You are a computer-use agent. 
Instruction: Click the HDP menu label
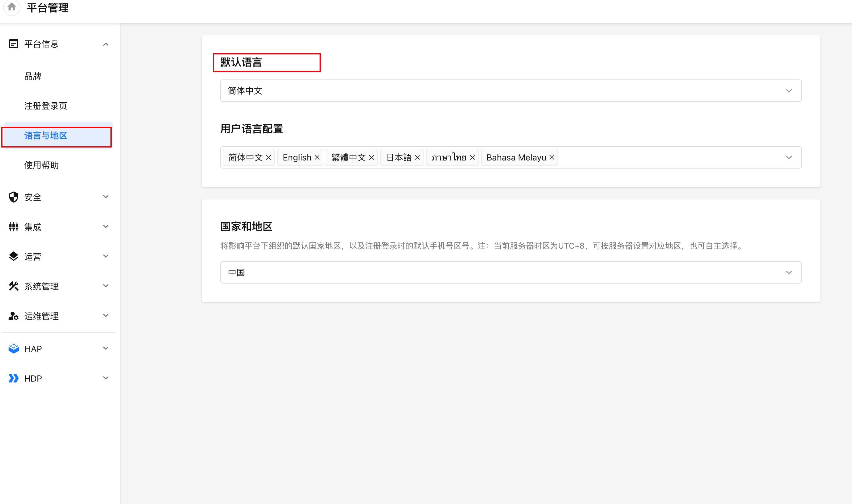pos(33,378)
